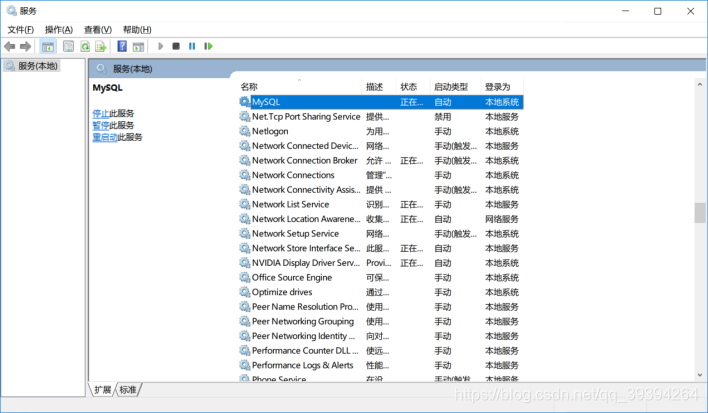Image resolution: width=708 pixels, height=413 pixels.
Task: Select the Network Connectivity Assis... row
Action: pyautogui.click(x=381, y=190)
